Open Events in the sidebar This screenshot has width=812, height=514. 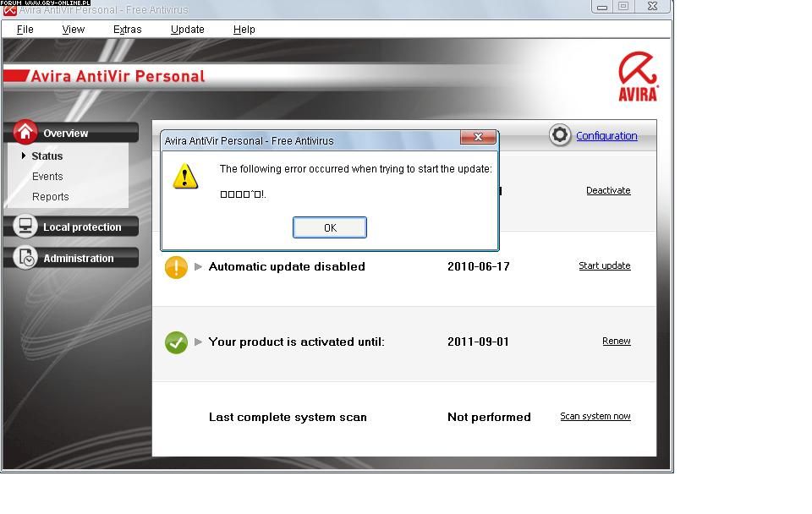point(47,177)
